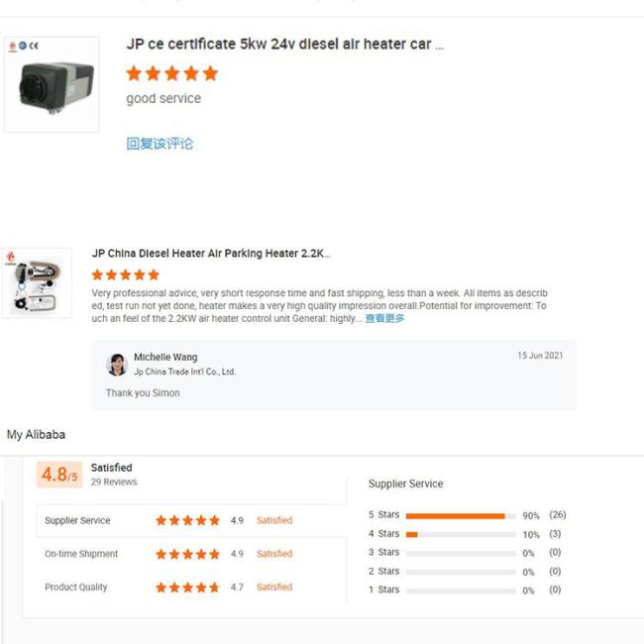Click Supplier Service star rating icons
This screenshot has width=644, height=644.
(x=187, y=521)
